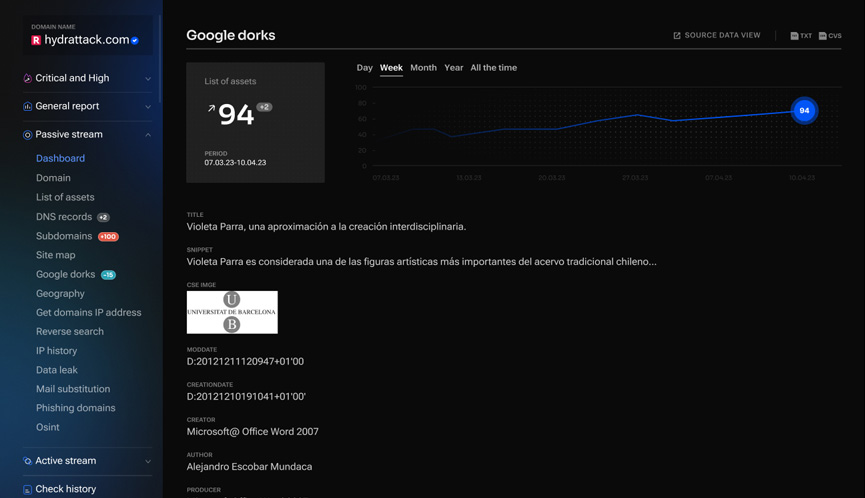865x498 pixels.
Task: Expand the Critical and High section
Action: point(148,79)
